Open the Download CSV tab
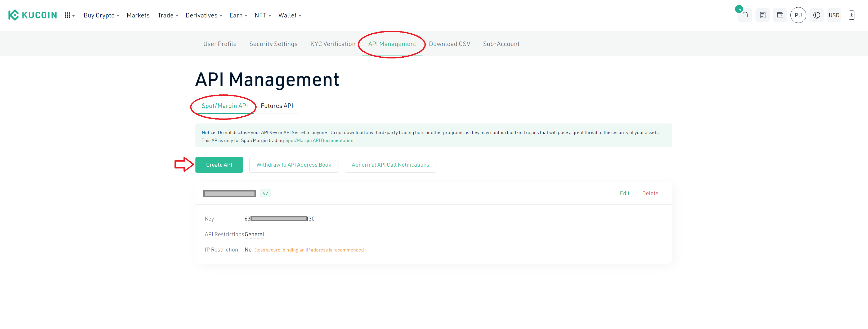This screenshot has height=329, width=868. [450, 44]
